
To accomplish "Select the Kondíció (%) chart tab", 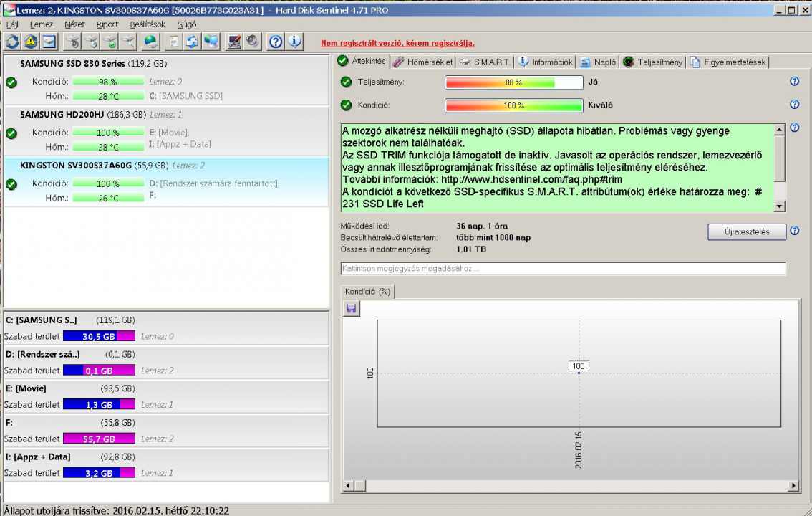I will [367, 292].
